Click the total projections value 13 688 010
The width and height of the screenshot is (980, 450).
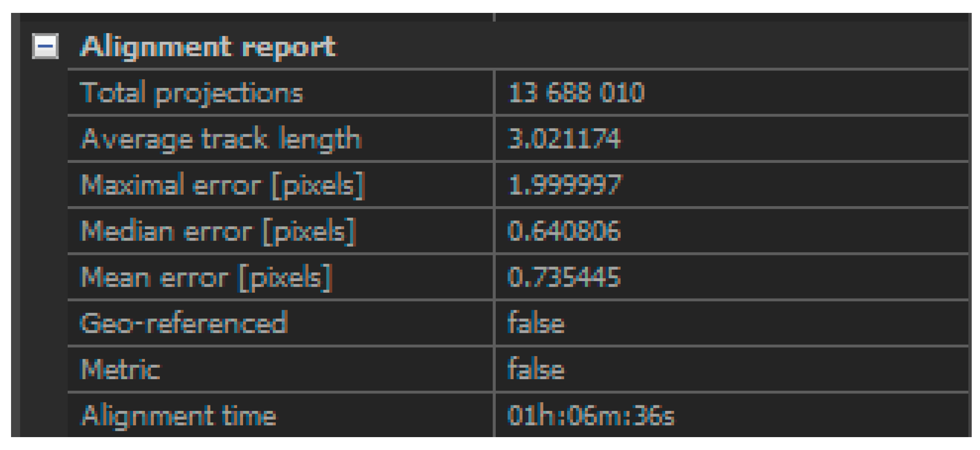[x=576, y=92]
